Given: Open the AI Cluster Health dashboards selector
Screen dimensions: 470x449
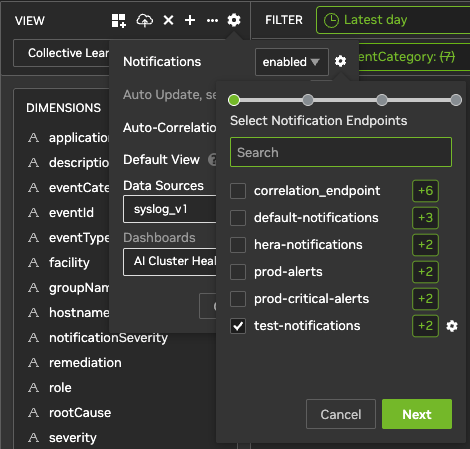Looking at the screenshot, I should tap(170, 262).
